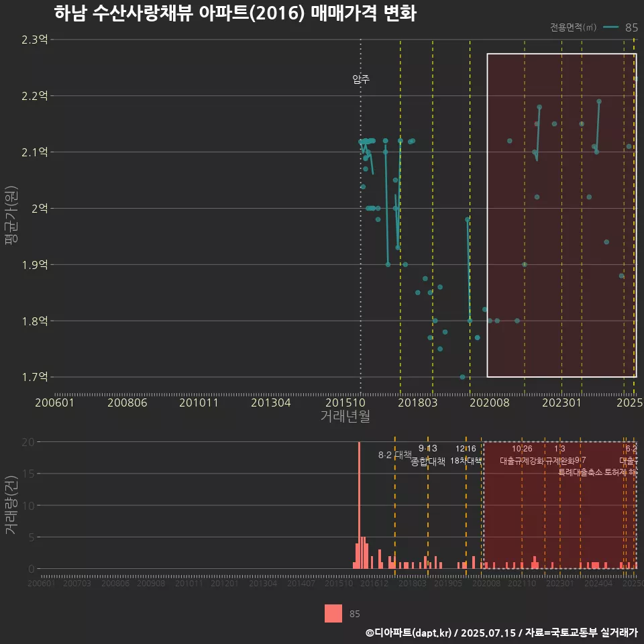
Task: Click the 9·13 종합대책 policy annotation
Action: tap(428, 455)
